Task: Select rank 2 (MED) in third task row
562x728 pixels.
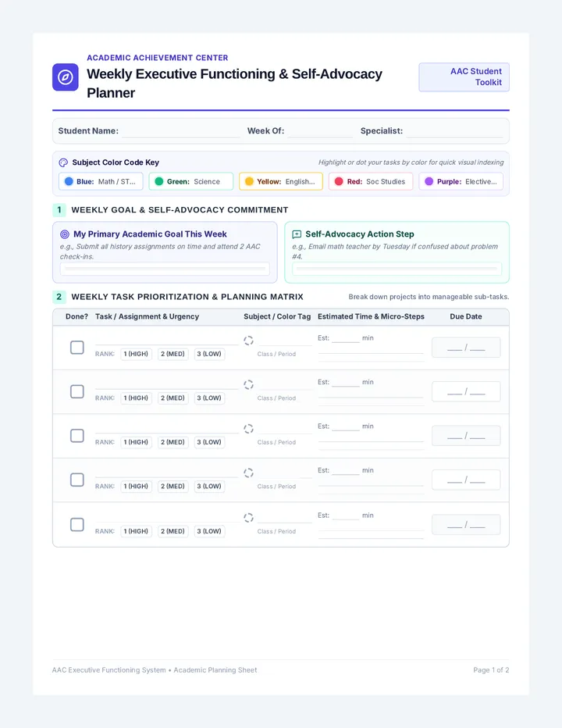Action: [173, 442]
